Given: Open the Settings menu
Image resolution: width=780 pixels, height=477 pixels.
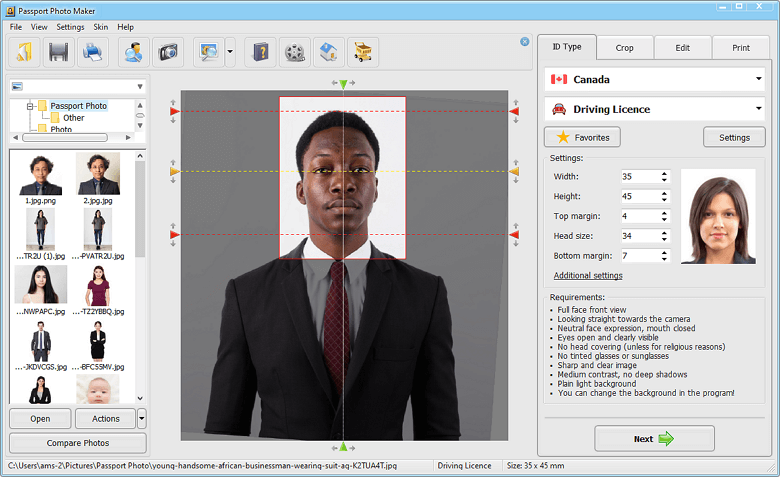Looking at the screenshot, I should click(70, 27).
